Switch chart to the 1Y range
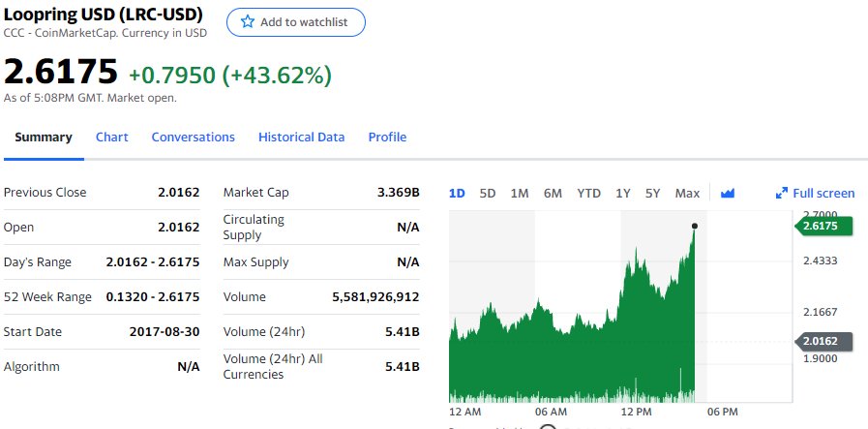Screen dimensions: 868x429 pyautogui.click(x=623, y=193)
